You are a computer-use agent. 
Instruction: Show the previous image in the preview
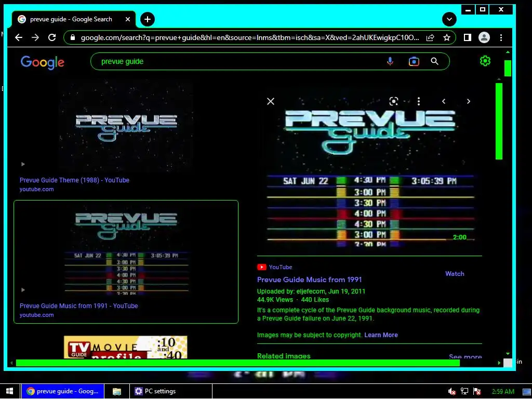[444, 101]
